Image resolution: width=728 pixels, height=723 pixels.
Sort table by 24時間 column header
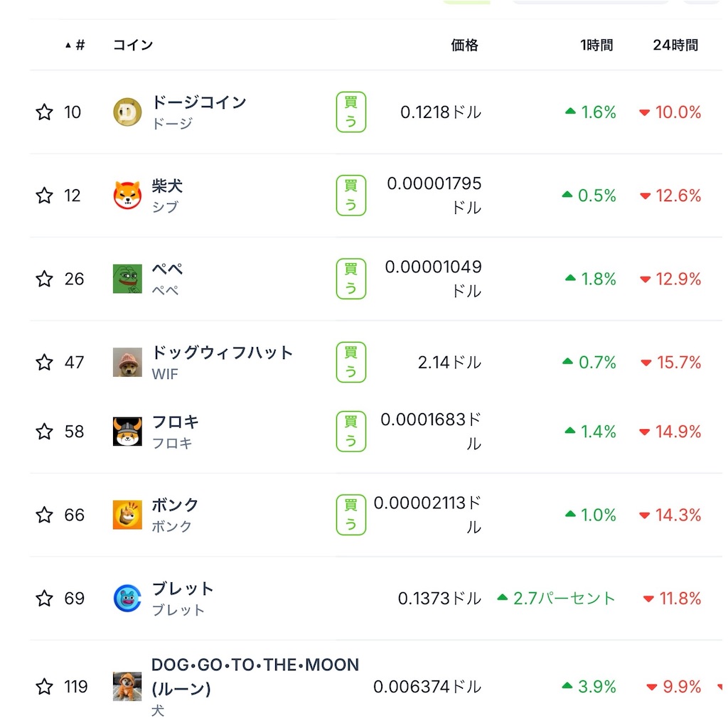675,45
